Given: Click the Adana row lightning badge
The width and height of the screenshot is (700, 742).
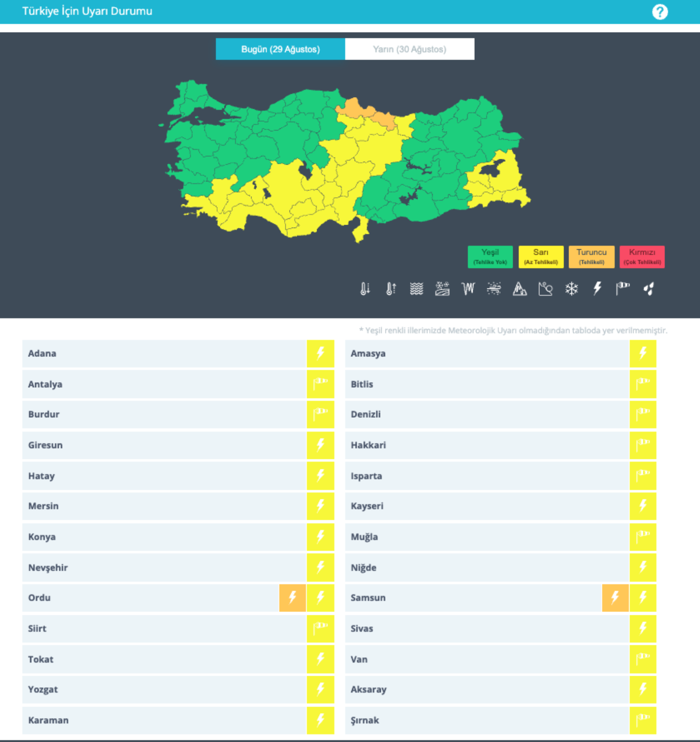Looking at the screenshot, I should pyautogui.click(x=320, y=354).
